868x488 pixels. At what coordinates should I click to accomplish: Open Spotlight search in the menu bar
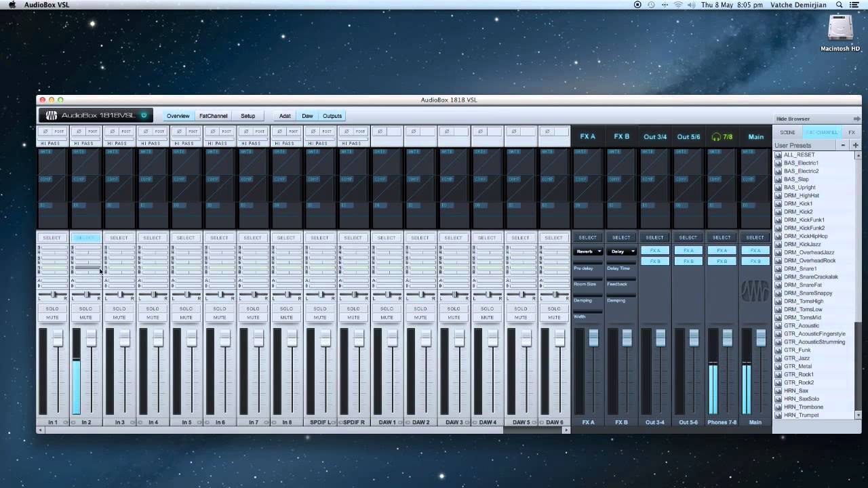coord(840,5)
